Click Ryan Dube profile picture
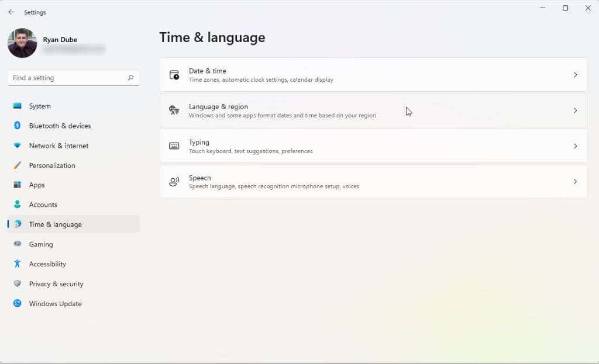 (22, 43)
